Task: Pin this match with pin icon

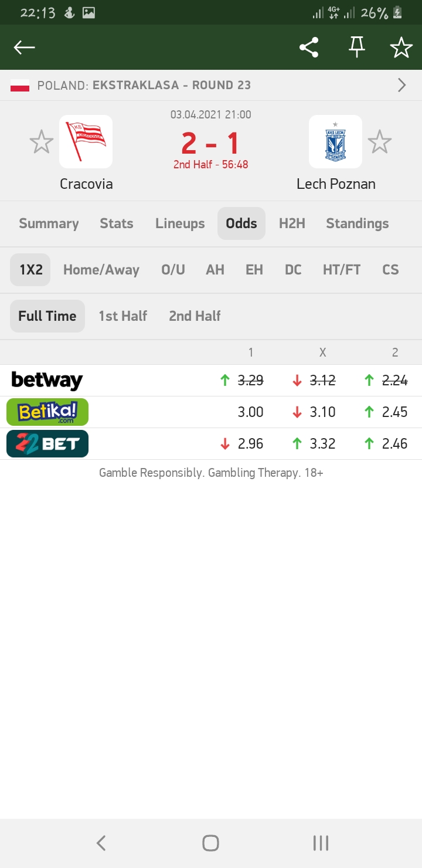Action: click(x=356, y=48)
